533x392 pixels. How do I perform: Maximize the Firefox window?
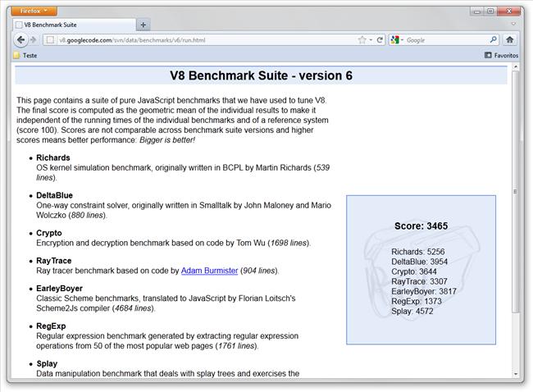490,11
